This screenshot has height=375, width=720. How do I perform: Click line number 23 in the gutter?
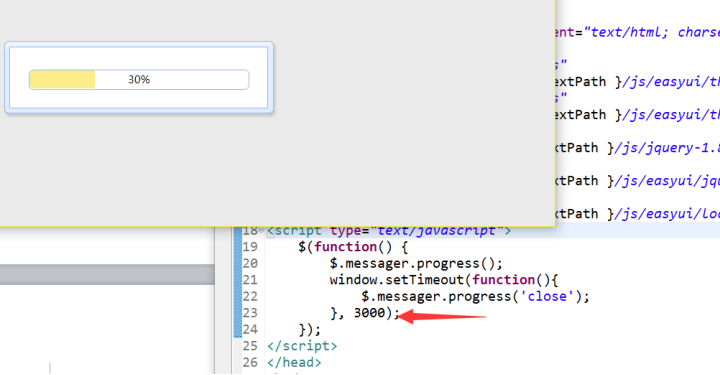250,313
